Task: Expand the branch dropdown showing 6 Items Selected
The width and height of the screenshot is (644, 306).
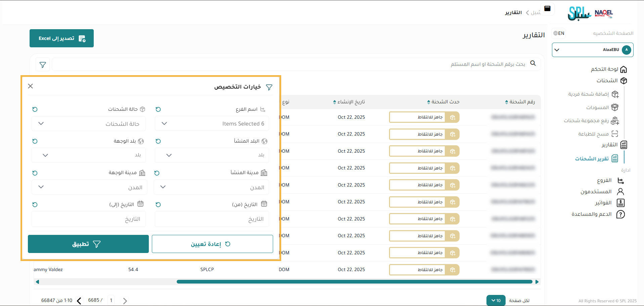Action: click(x=212, y=124)
